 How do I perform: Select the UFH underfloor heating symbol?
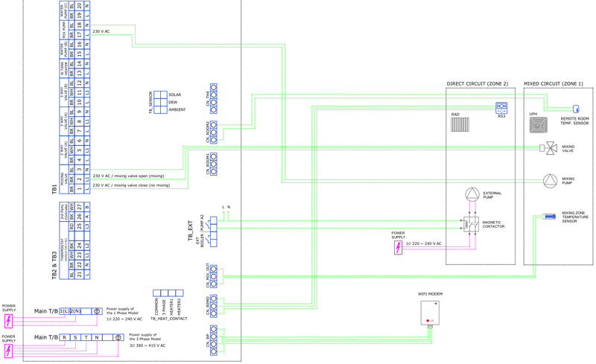[x=538, y=125]
